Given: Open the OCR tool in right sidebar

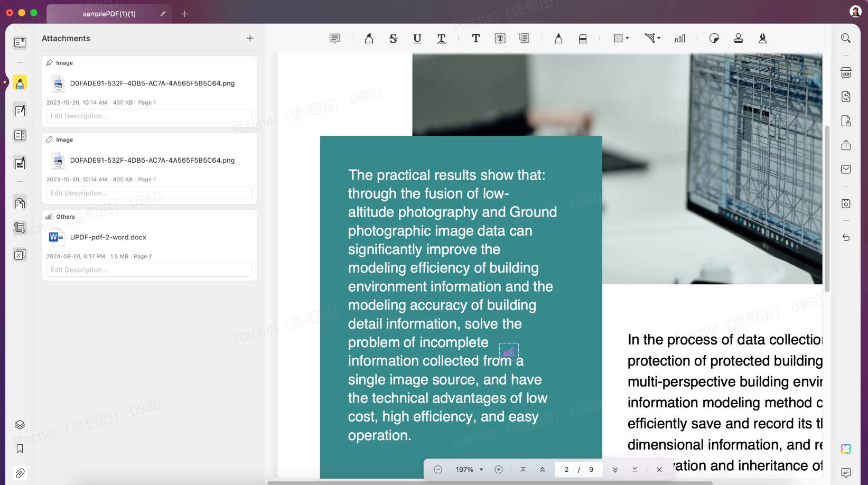Looking at the screenshot, I should (x=846, y=72).
